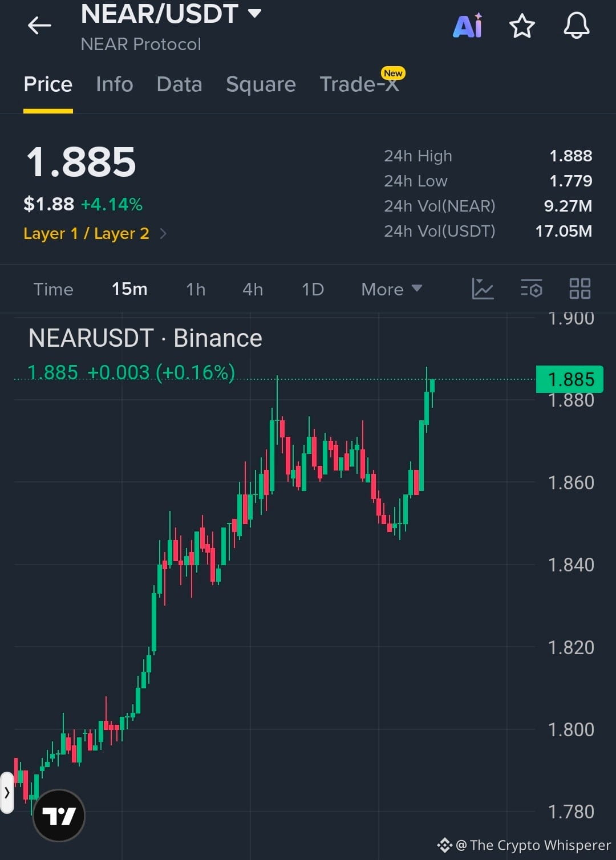616x860 pixels.
Task: Select the 15m timeframe
Action: coord(129,289)
